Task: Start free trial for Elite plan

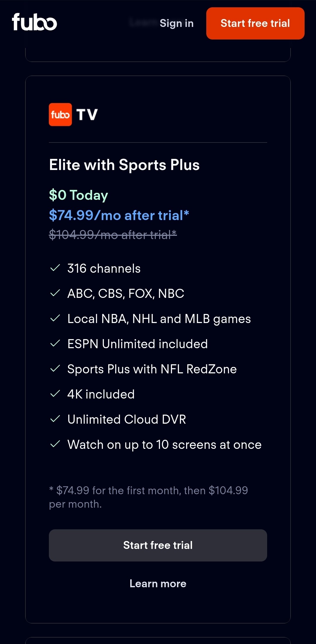Action: [158, 545]
